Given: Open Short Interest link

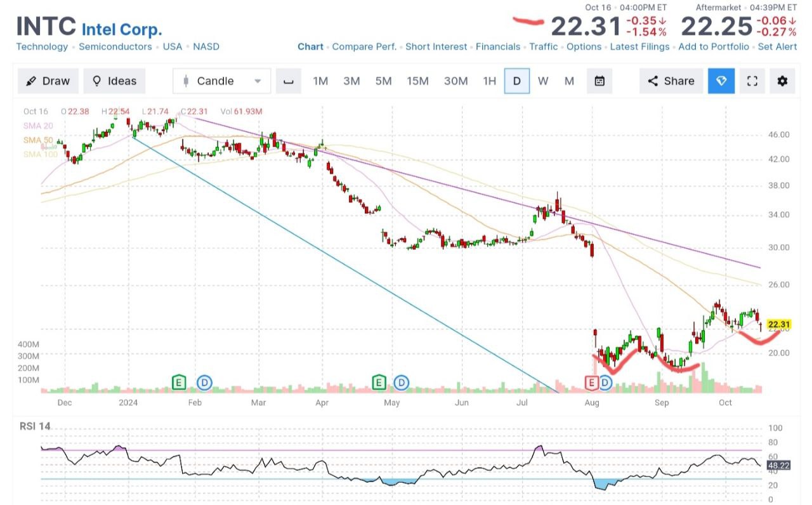Looking at the screenshot, I should pos(436,47).
